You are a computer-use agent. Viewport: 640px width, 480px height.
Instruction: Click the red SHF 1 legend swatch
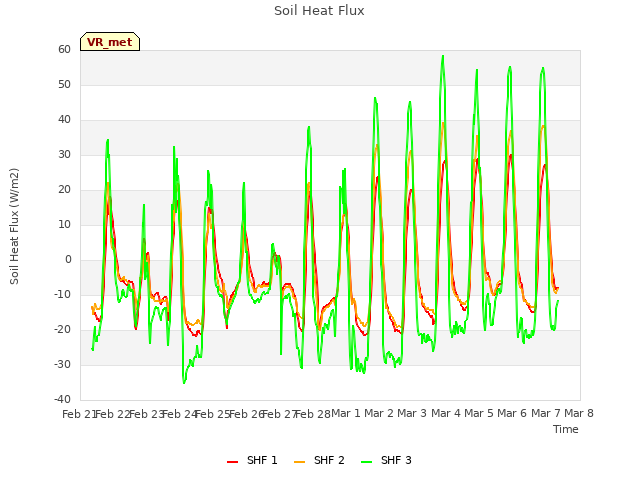tap(232, 461)
